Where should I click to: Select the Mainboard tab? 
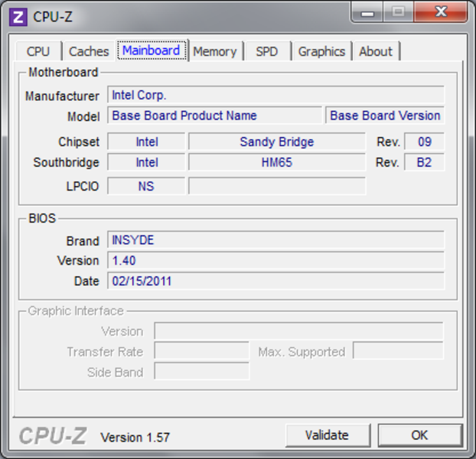[152, 50]
